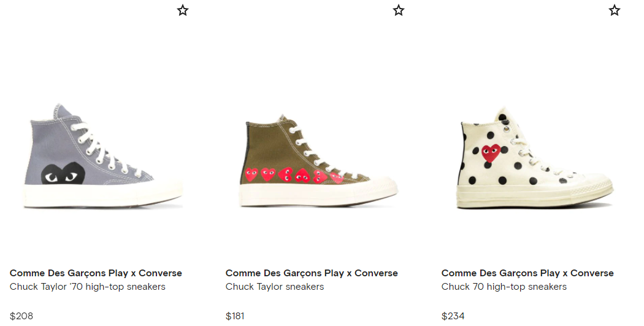Click the $234 price label
Viewport: 644px width, 326px height.
pyautogui.click(x=453, y=316)
